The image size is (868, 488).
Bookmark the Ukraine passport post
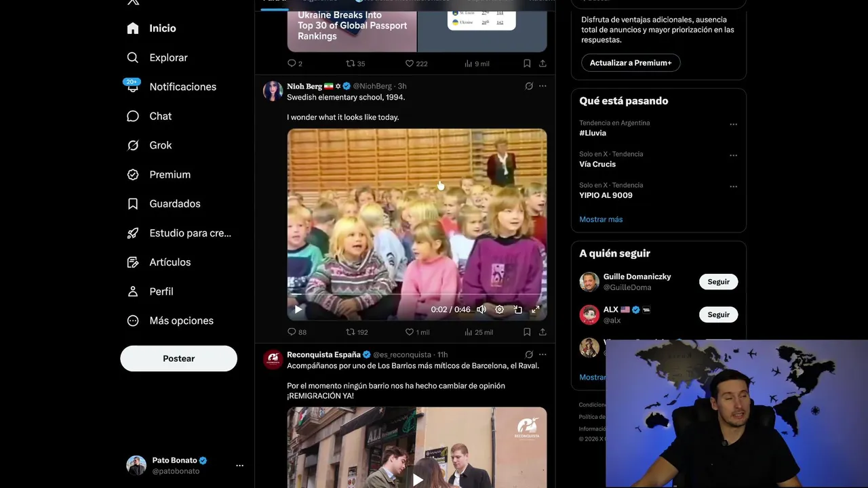click(x=527, y=64)
